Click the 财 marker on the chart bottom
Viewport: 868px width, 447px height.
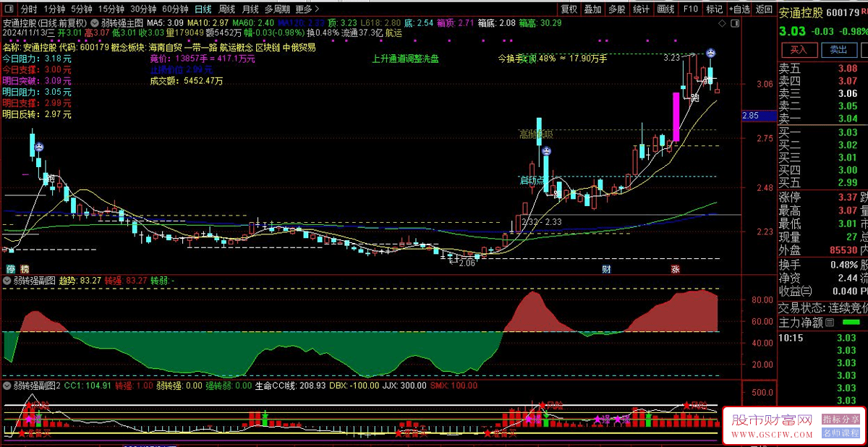click(606, 269)
